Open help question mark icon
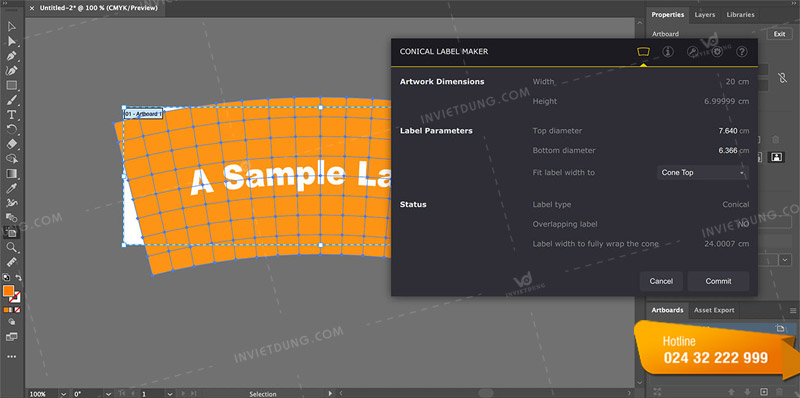This screenshot has height=398, width=800. tap(742, 52)
